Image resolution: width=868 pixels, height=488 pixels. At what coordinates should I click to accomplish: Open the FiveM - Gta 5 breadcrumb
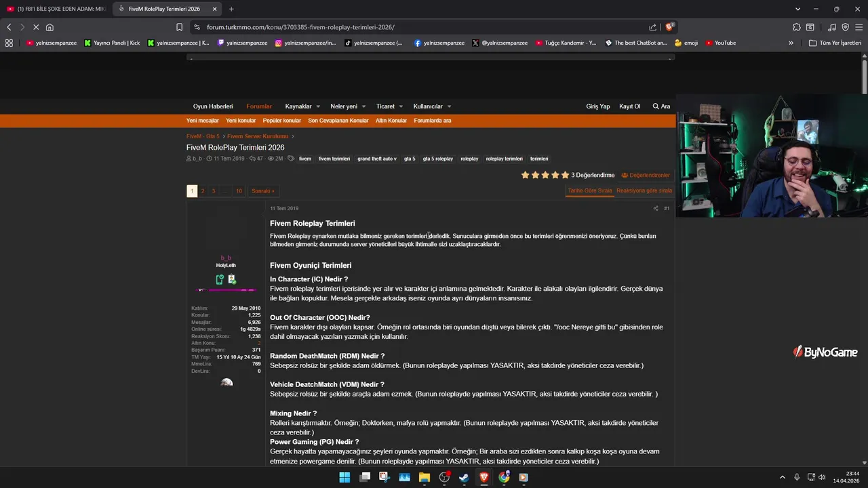tap(203, 136)
